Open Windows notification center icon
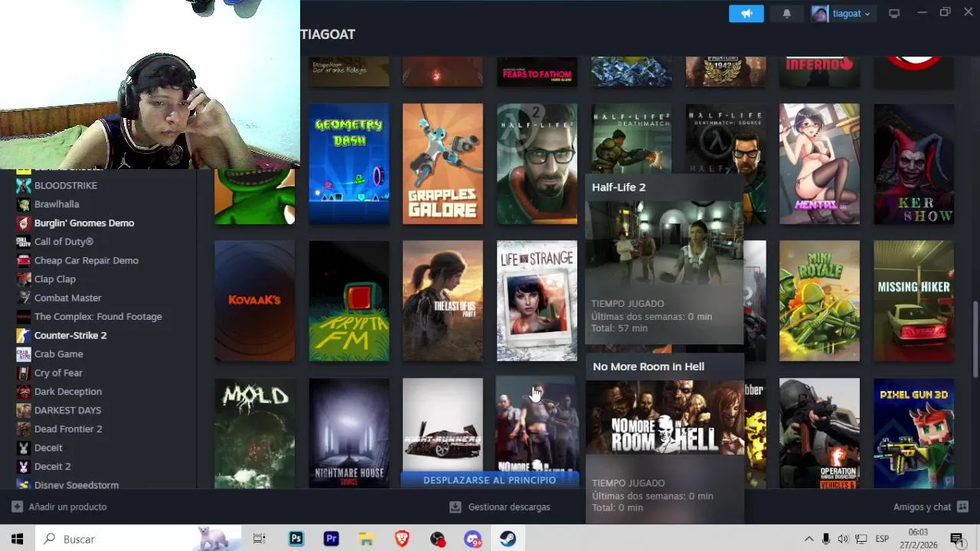This screenshot has width=980, height=551. [x=956, y=539]
